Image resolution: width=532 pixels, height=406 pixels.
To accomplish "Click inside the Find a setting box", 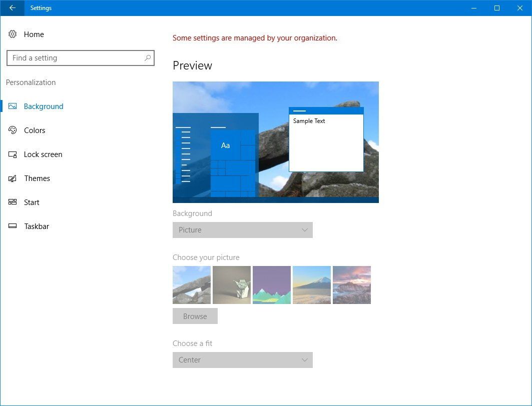I will tap(75, 58).
